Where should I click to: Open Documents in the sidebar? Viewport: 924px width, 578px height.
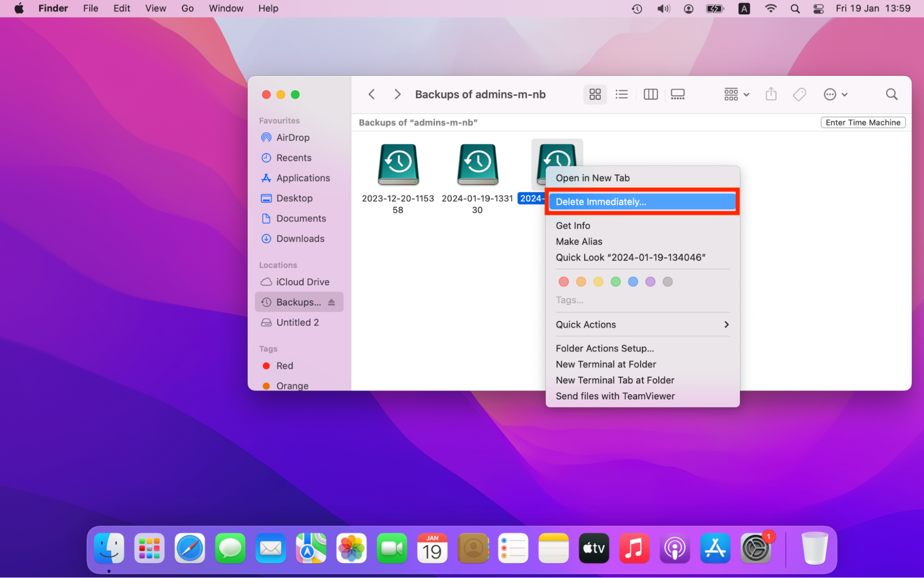pyautogui.click(x=299, y=218)
